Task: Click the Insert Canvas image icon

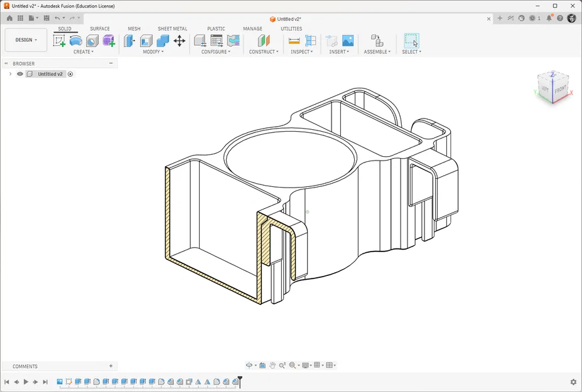Action: [348, 40]
